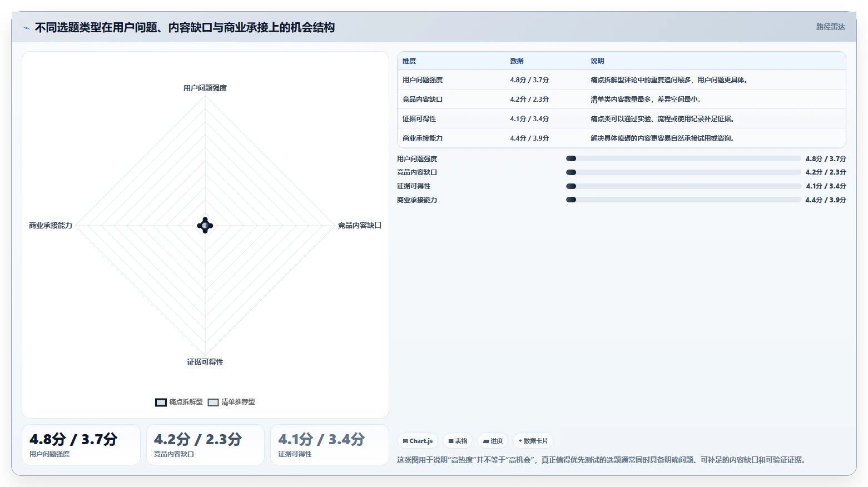Click the description 解决具体障碍的内容更容易自然承接
Image resolution: width=868 pixels, height=487 pixels.
[648, 138]
